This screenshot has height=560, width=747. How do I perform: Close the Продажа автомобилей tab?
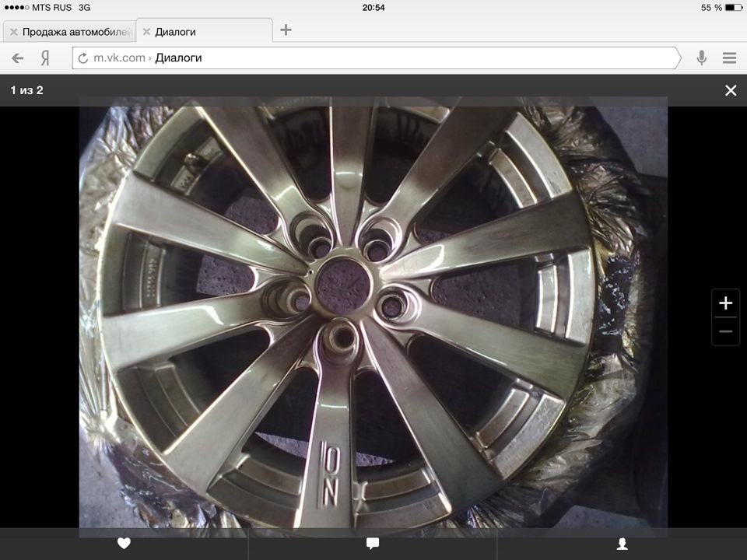point(13,32)
